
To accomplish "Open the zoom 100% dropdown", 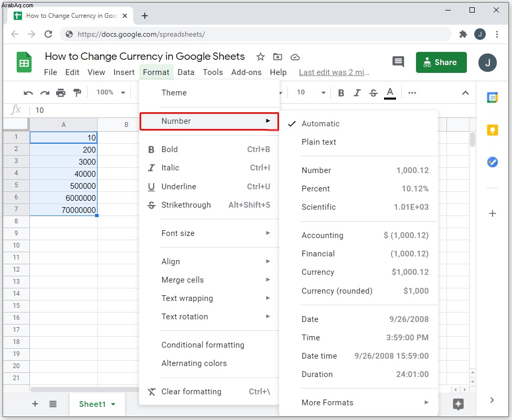I will 111,93.
